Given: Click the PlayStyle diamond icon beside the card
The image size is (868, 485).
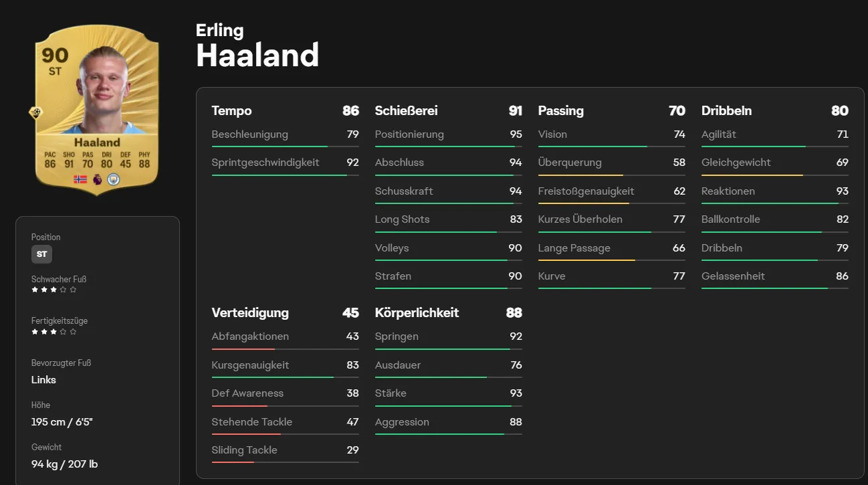Looking at the screenshot, I should tap(35, 113).
